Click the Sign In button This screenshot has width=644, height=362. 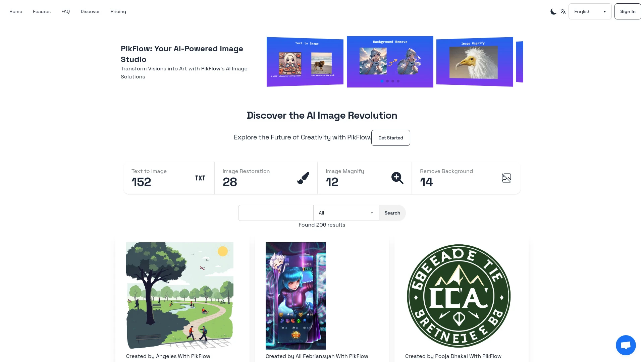pos(628,11)
